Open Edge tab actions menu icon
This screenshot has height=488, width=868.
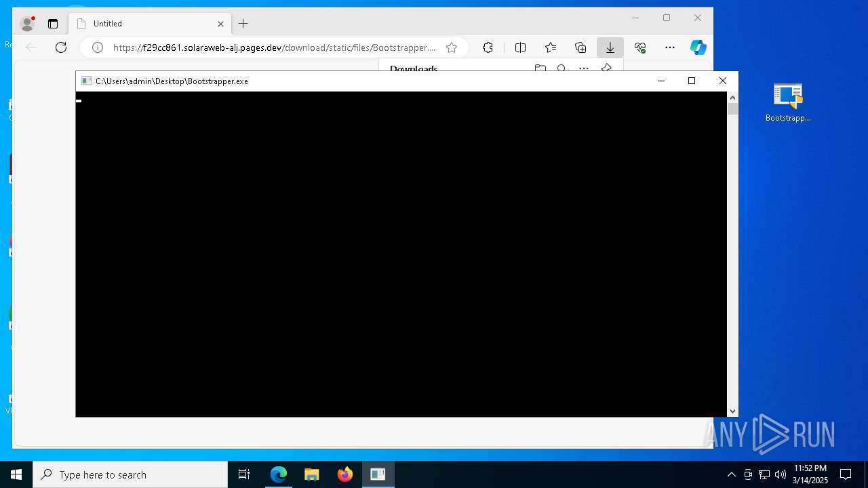pos(53,24)
